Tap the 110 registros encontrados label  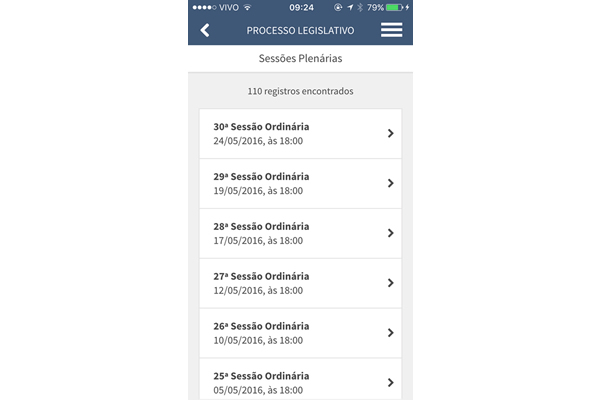pyautogui.click(x=300, y=91)
